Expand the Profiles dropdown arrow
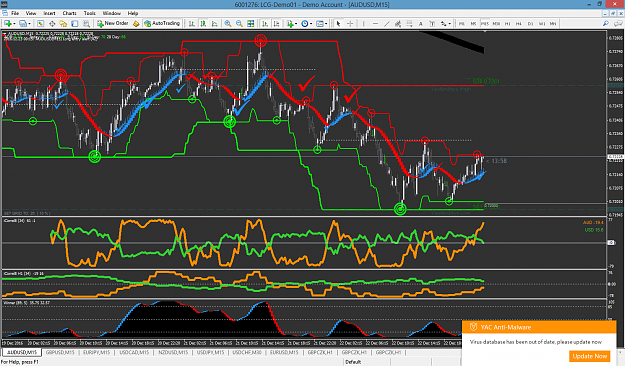 pos(29,24)
